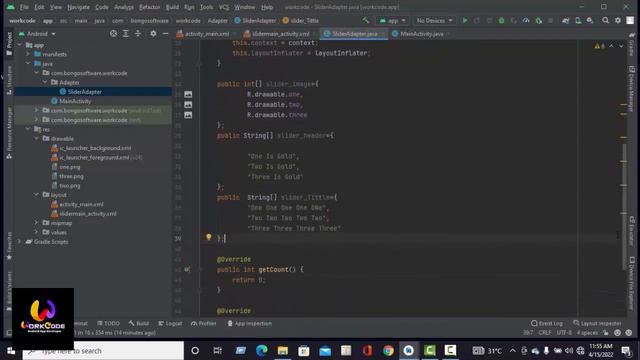Screen dimensions: 640x360
Task: Collapse the java folder
Action: (x=28, y=63)
